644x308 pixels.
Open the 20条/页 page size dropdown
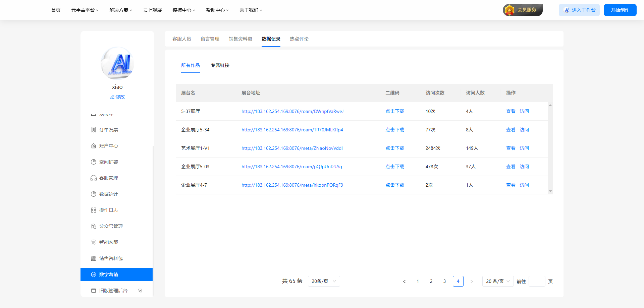(324, 281)
